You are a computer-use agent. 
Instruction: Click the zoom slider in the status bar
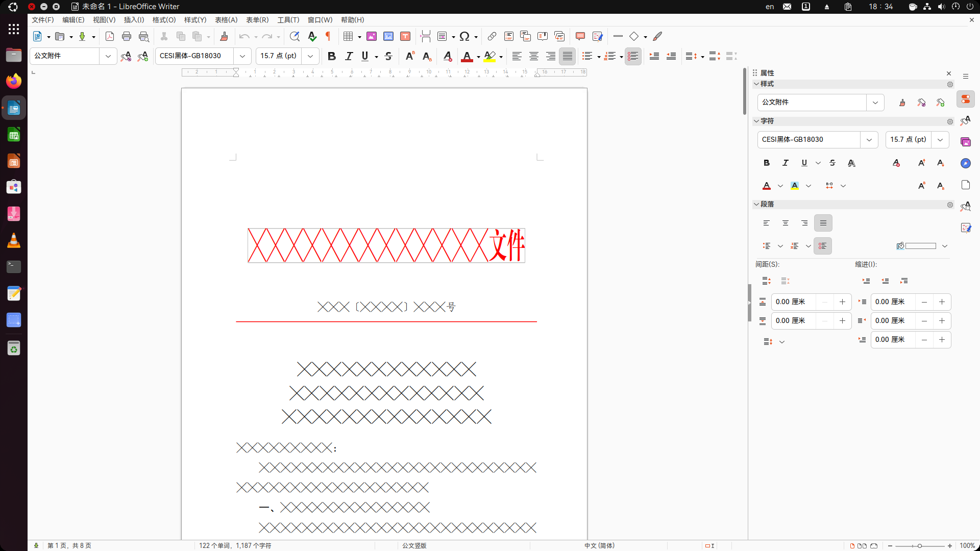[920, 545]
